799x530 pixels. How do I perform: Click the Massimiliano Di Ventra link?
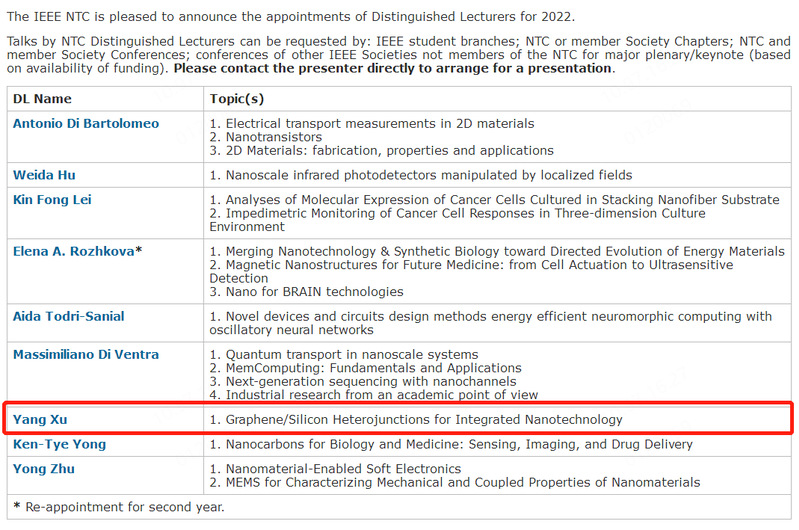tap(85, 354)
